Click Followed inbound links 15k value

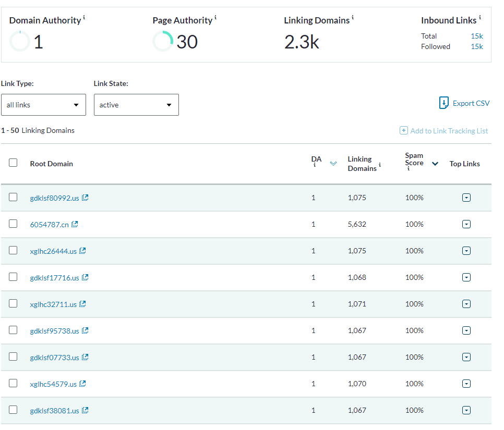pyautogui.click(x=477, y=46)
